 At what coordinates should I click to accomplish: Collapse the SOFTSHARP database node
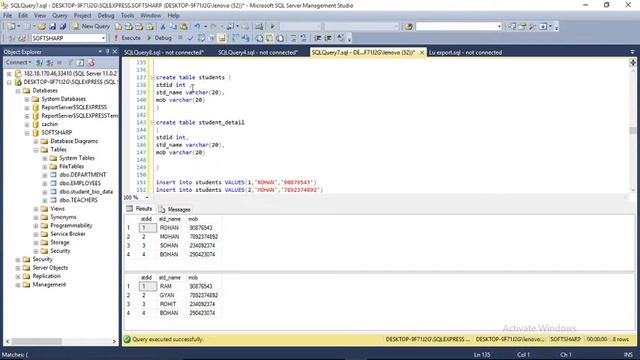27,133
